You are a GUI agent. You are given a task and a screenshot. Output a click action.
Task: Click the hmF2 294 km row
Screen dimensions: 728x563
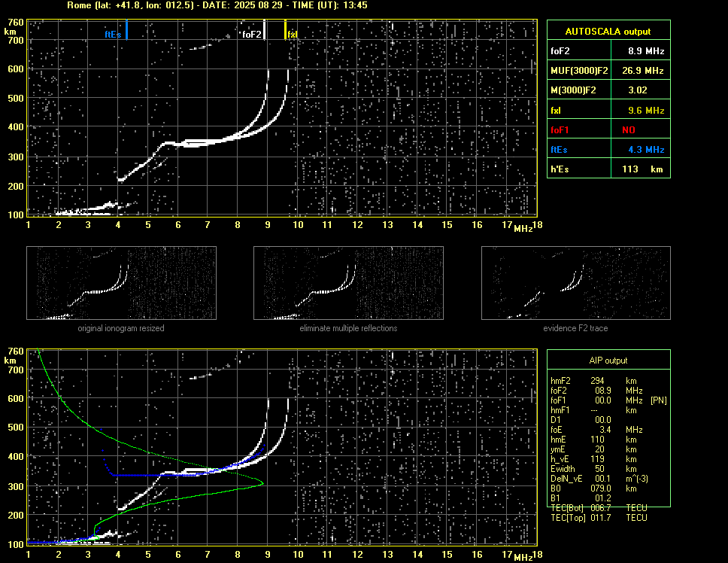[x=594, y=381]
